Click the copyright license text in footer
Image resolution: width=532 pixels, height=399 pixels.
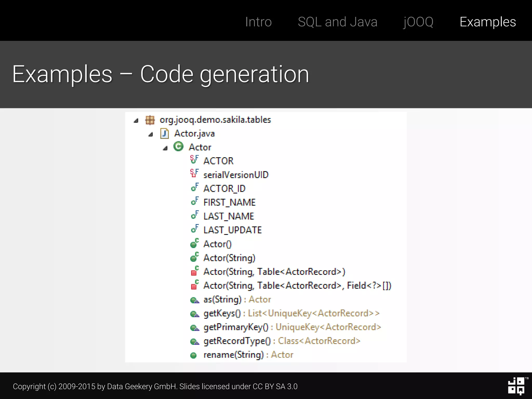point(155,387)
